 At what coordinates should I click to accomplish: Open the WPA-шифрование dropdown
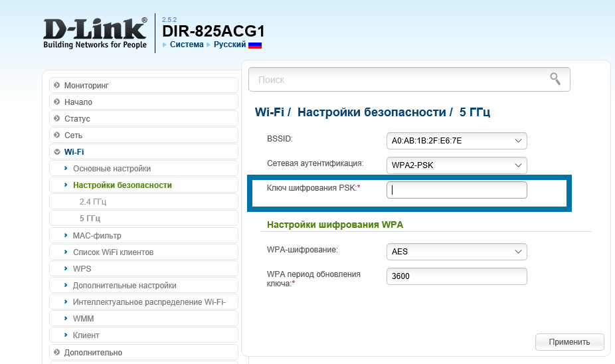(x=456, y=252)
